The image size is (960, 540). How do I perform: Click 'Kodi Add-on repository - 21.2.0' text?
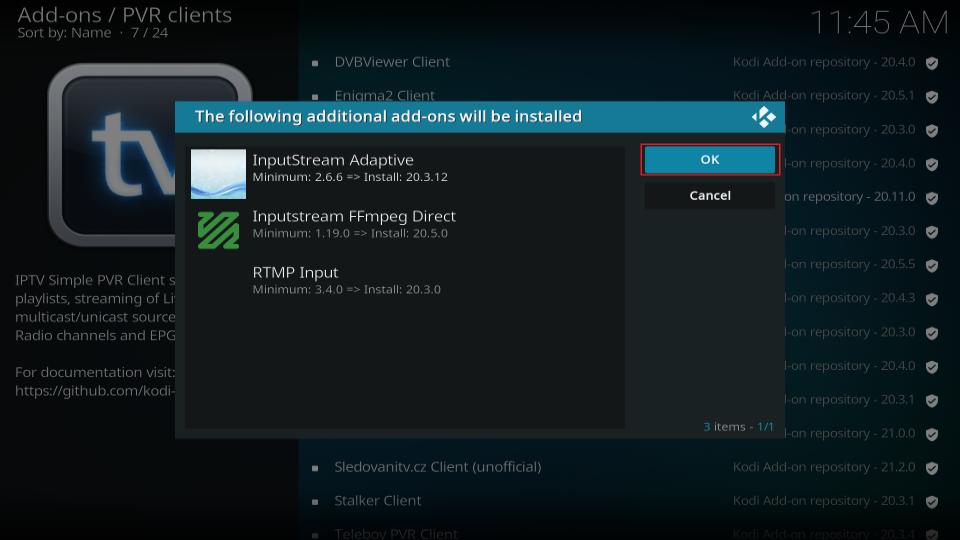tap(824, 467)
